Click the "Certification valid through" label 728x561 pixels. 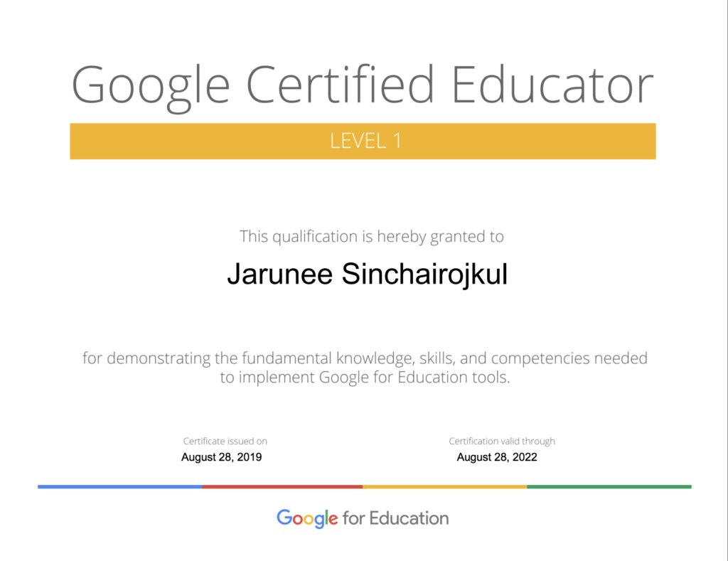[x=502, y=441]
